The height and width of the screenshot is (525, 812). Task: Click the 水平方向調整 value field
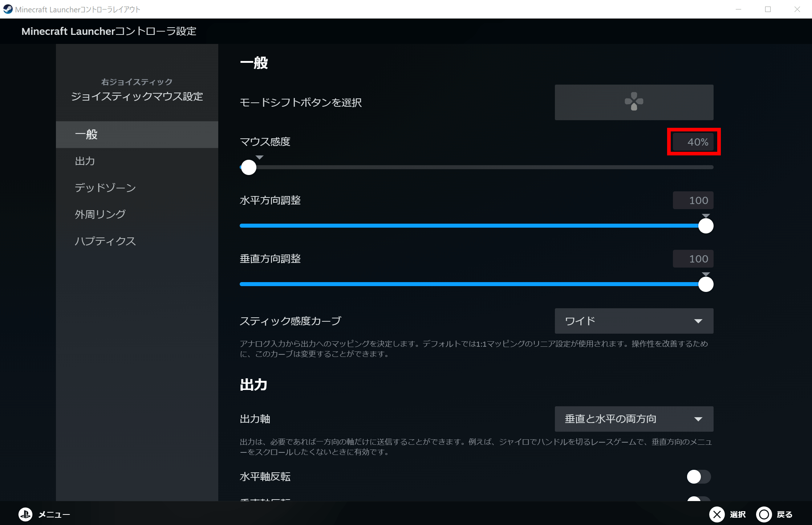[693, 200]
